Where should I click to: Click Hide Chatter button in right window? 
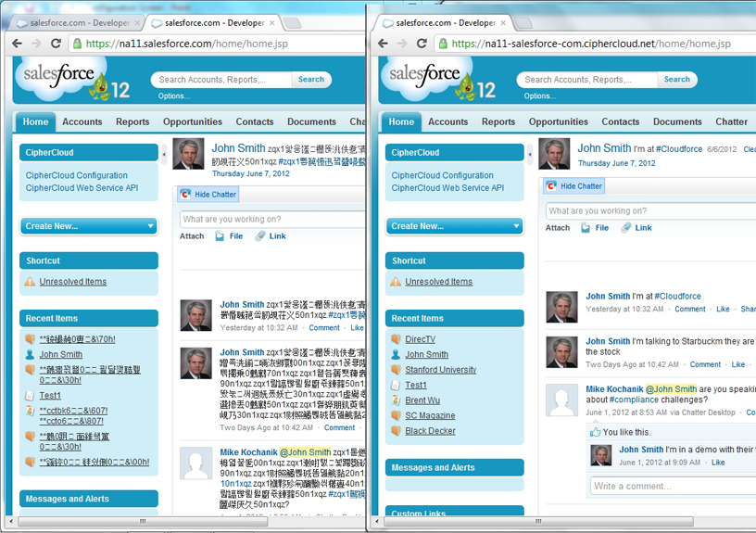click(x=573, y=185)
